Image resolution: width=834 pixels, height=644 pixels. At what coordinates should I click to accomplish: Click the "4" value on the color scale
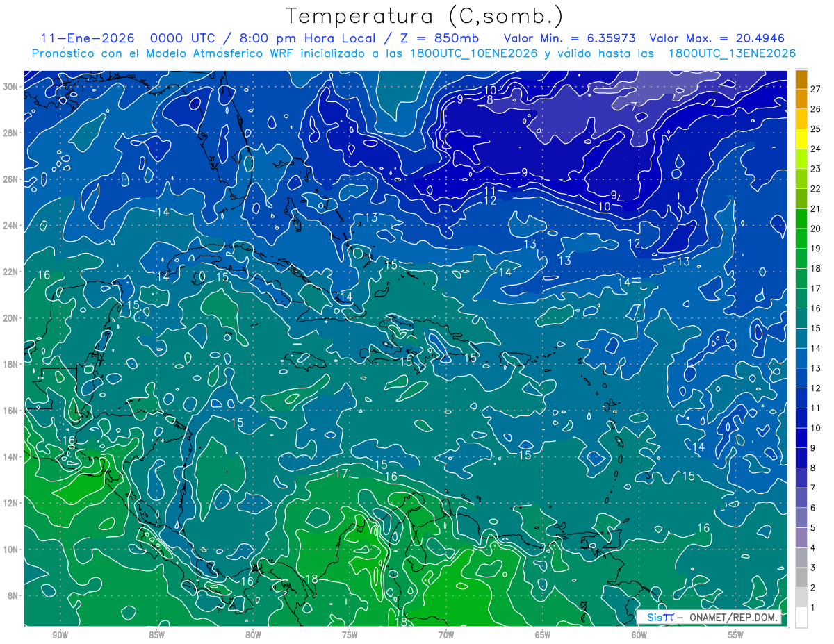pyautogui.click(x=812, y=548)
